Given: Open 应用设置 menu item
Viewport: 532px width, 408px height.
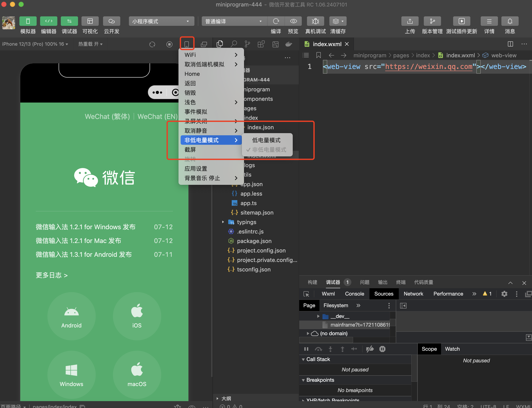Looking at the screenshot, I should pos(211,168).
